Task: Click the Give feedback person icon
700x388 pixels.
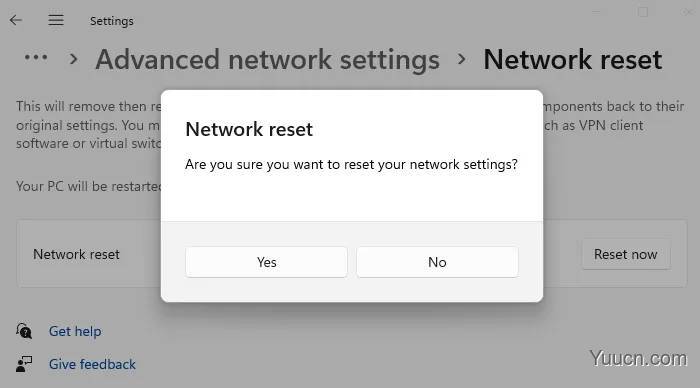Action: pos(24,364)
